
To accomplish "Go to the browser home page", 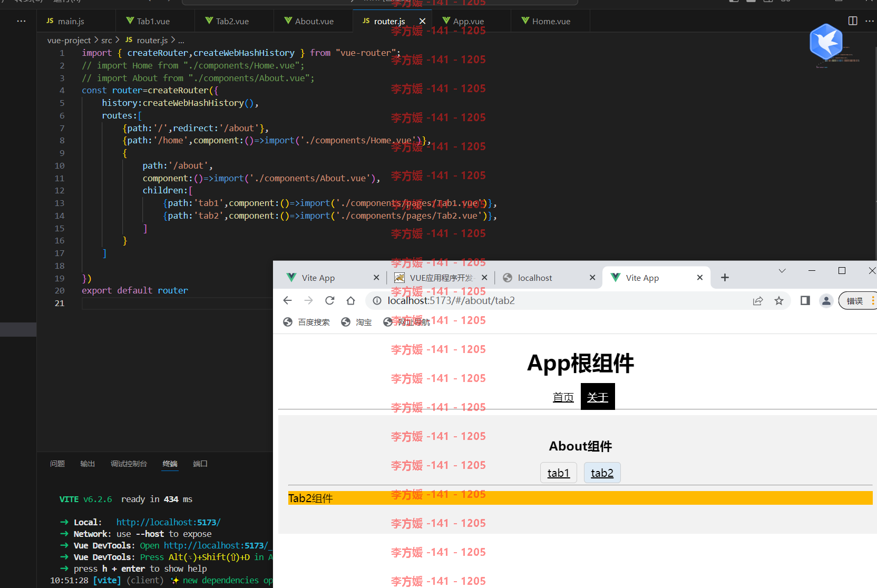I will pos(350,300).
